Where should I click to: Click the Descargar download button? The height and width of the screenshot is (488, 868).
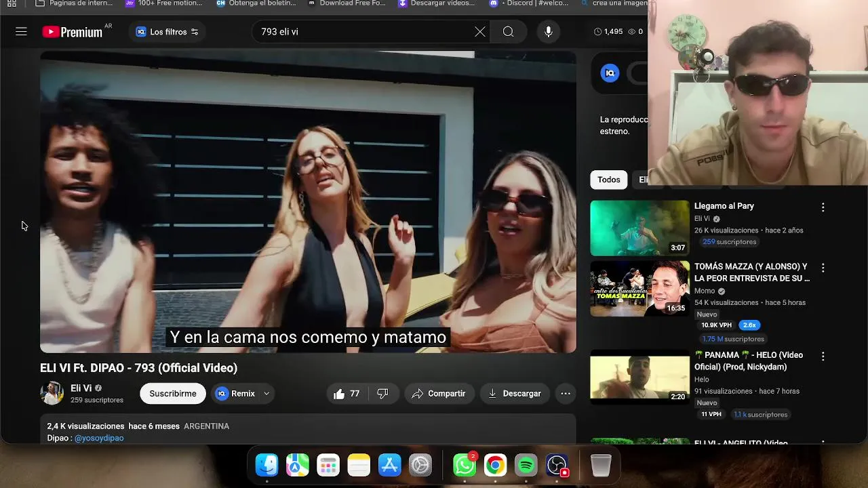pyautogui.click(x=514, y=393)
